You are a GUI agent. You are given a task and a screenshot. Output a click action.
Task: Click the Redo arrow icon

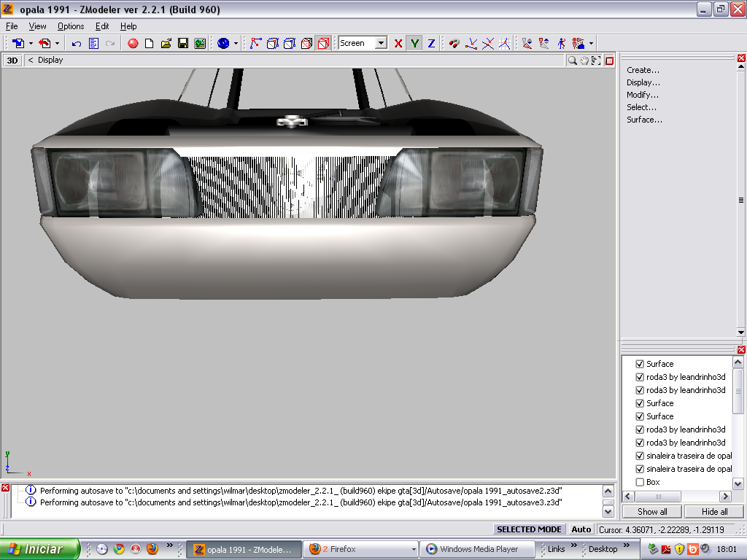(x=110, y=43)
